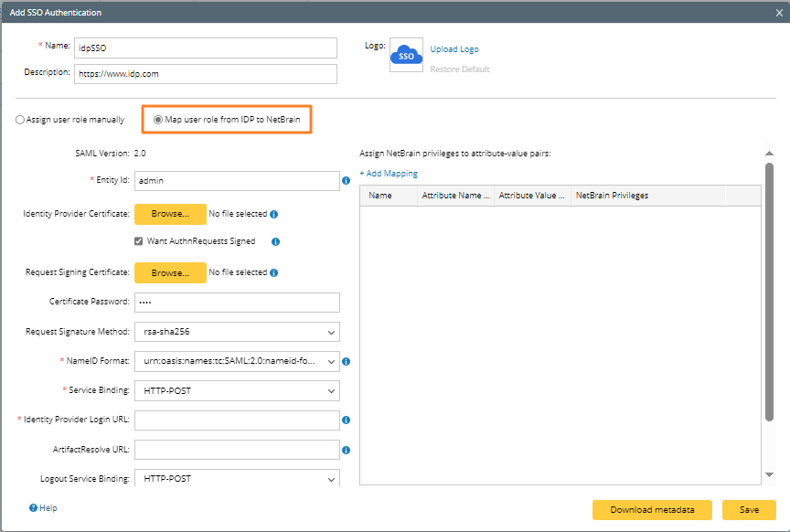Open Request Signature Method dropdown
The image size is (790, 532).
[x=237, y=332]
